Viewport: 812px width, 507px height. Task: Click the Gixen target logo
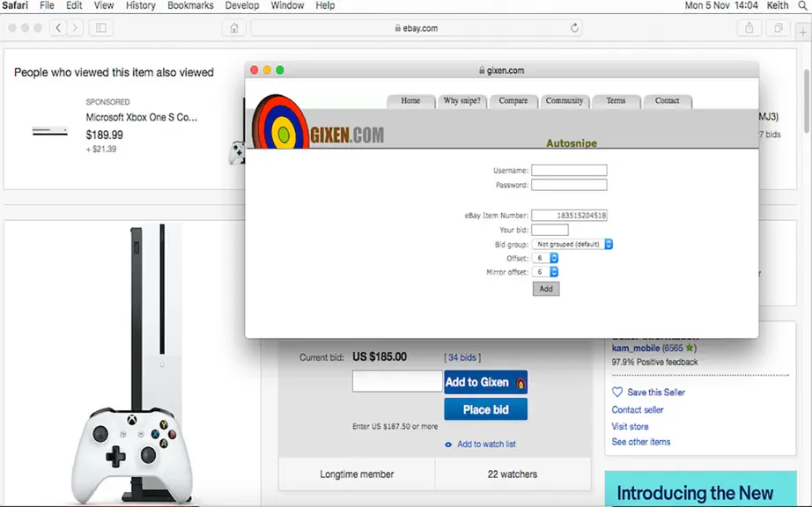pos(280,122)
